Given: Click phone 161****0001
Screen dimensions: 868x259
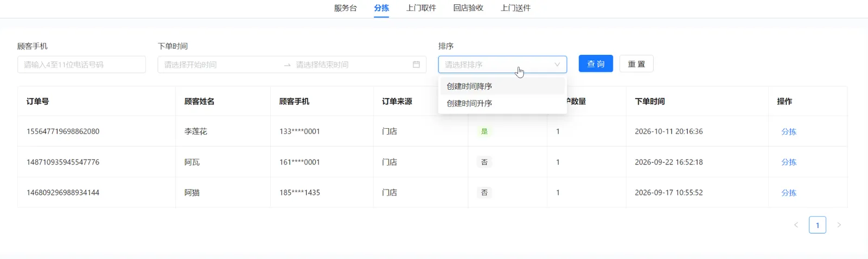Looking at the screenshot, I should tap(299, 162).
